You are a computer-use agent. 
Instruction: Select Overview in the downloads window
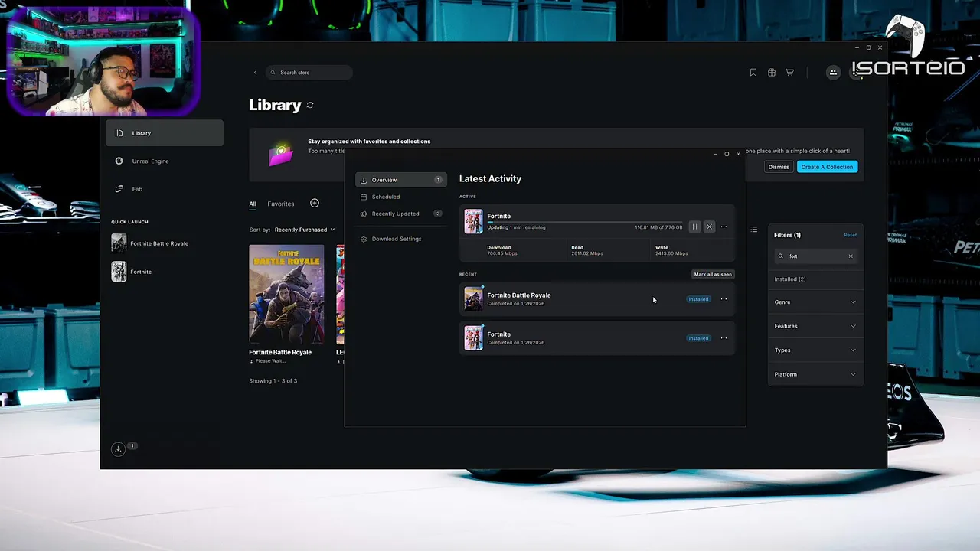tap(400, 180)
